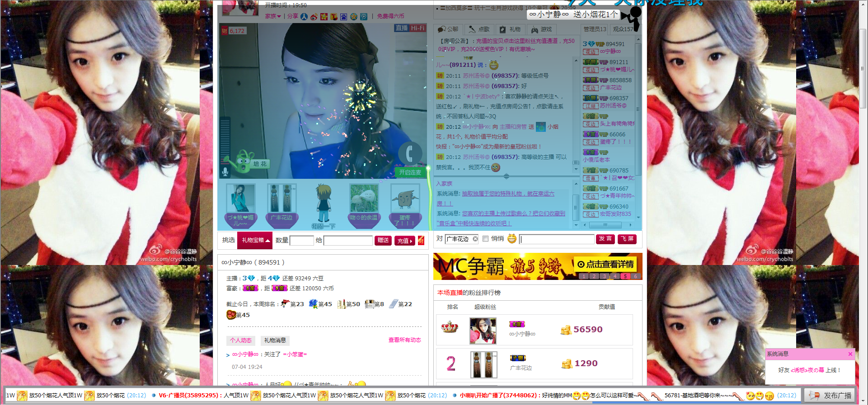Expand the 家族 dropdown
Image resolution: width=868 pixels, height=405 pixels.
(273, 16)
